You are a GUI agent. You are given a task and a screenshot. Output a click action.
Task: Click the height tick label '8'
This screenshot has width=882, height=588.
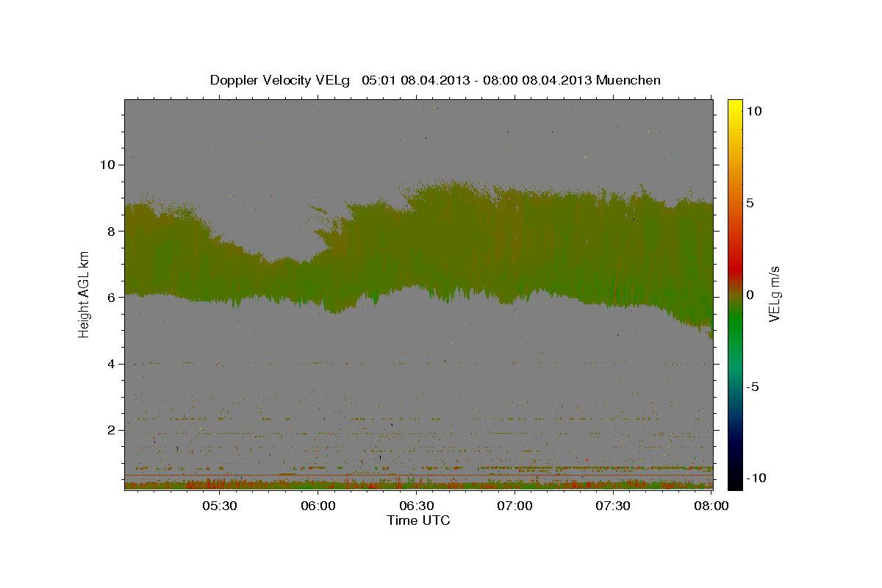coord(110,231)
